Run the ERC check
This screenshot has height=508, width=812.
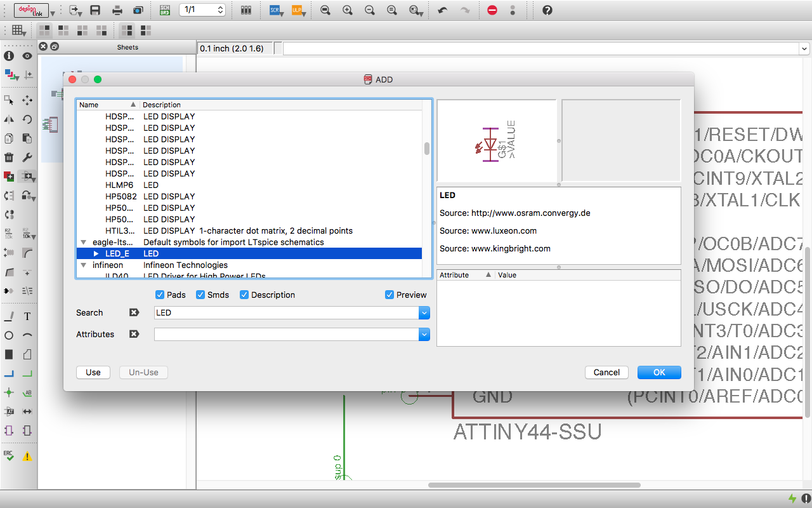[x=9, y=456]
